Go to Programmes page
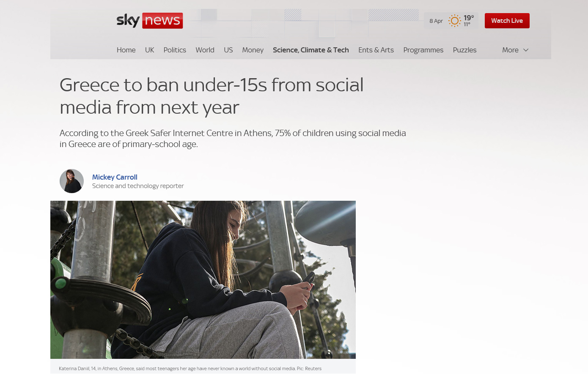This screenshot has width=588, height=374. [x=423, y=50]
